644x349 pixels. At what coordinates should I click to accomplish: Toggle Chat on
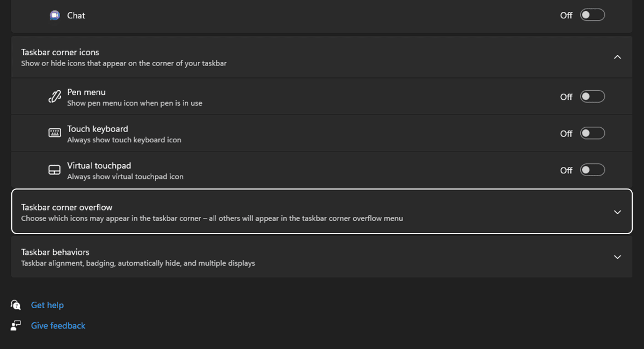(x=592, y=15)
